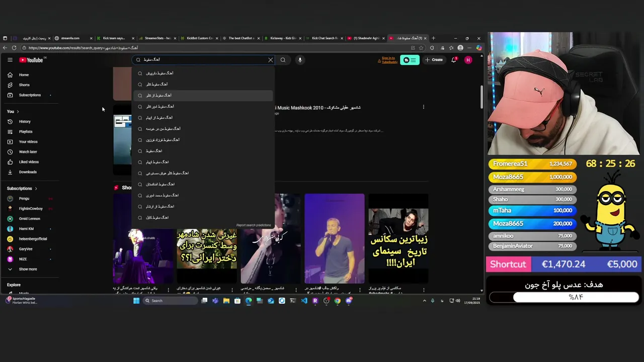Start voice search with the microphone
Image resolution: width=644 pixels, height=362 pixels.
pyautogui.click(x=300, y=60)
